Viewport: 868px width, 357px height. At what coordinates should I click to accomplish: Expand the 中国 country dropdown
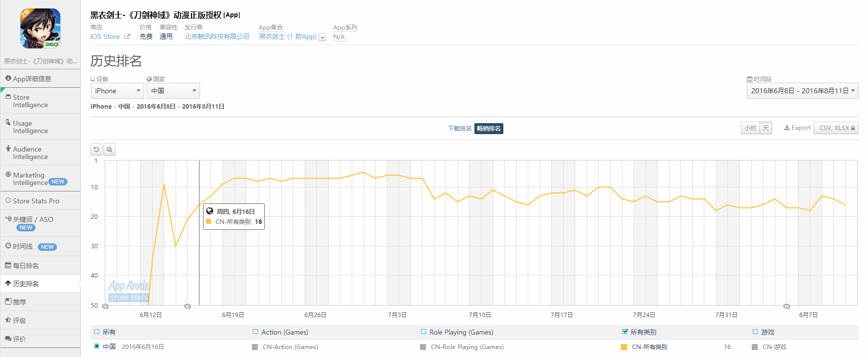click(x=173, y=91)
